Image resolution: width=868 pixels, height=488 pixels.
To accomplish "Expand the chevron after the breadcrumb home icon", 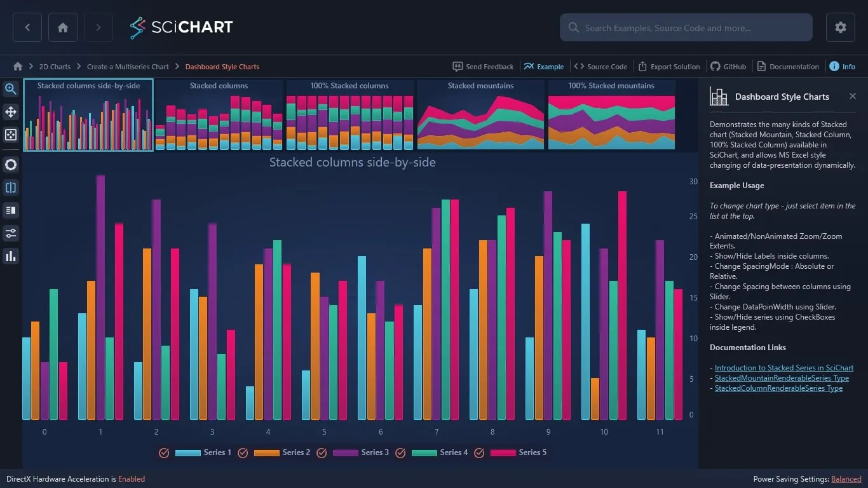I will 31,66.
